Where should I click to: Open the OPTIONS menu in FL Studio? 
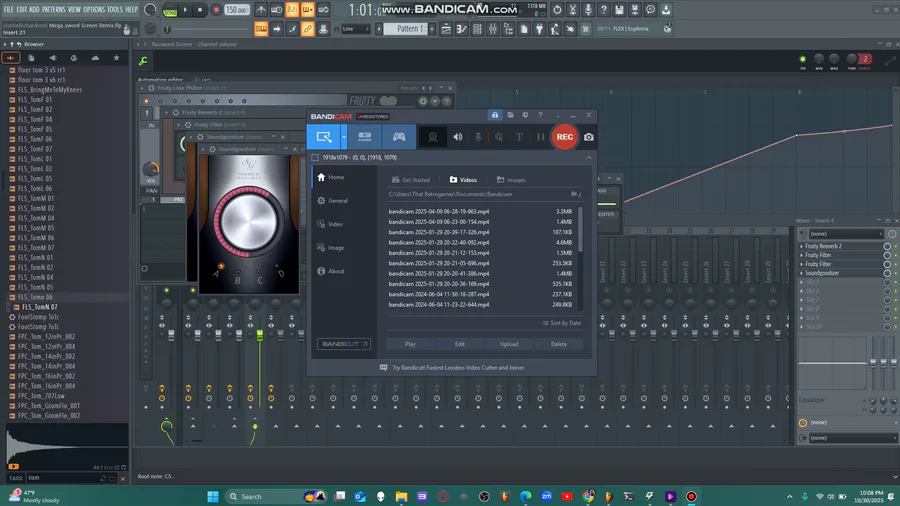click(x=94, y=10)
